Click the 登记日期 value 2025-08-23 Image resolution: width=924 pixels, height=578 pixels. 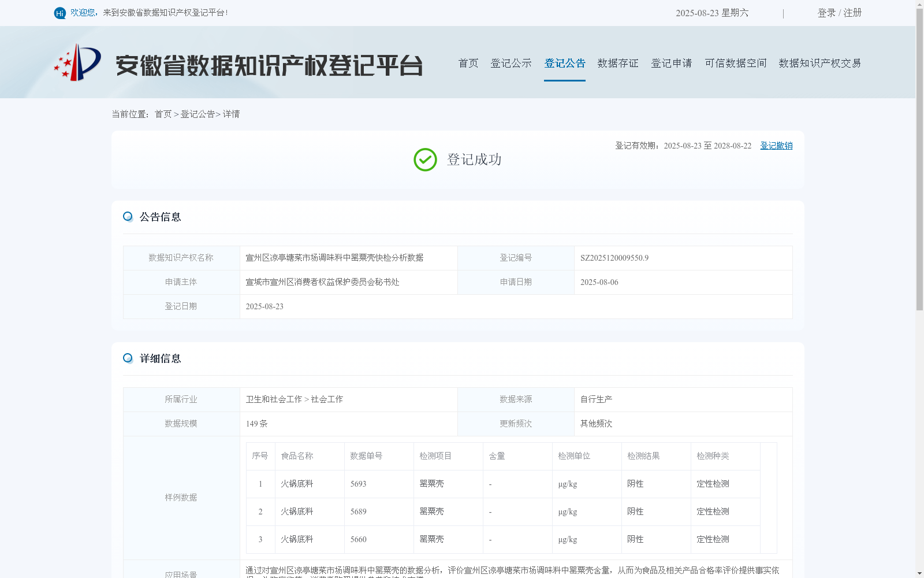tap(264, 306)
